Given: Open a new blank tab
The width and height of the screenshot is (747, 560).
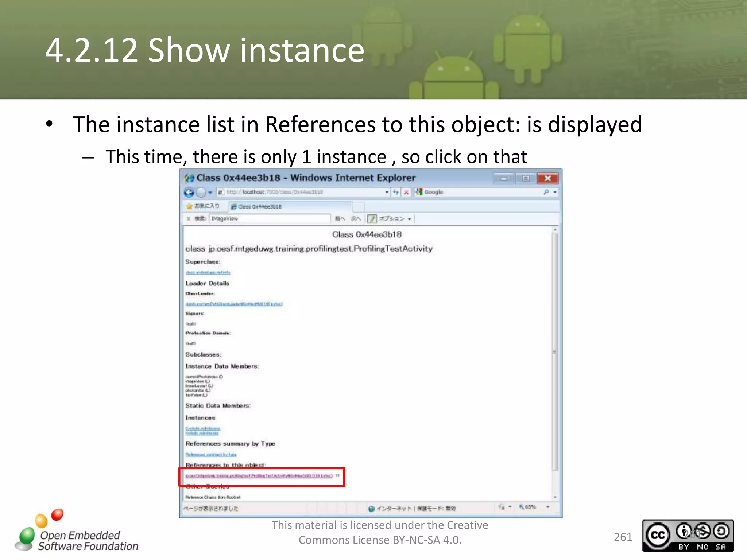Looking at the screenshot, I should (359, 207).
